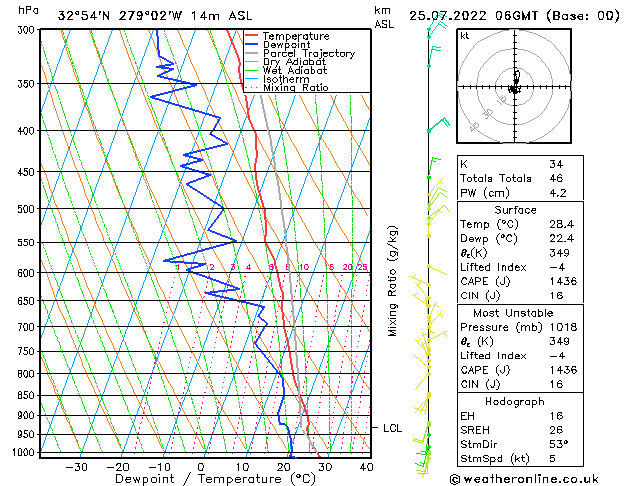Image resolution: width=629 pixels, height=486 pixels.
Task: Select the 350 hPa pressure label
Action: 28,84
